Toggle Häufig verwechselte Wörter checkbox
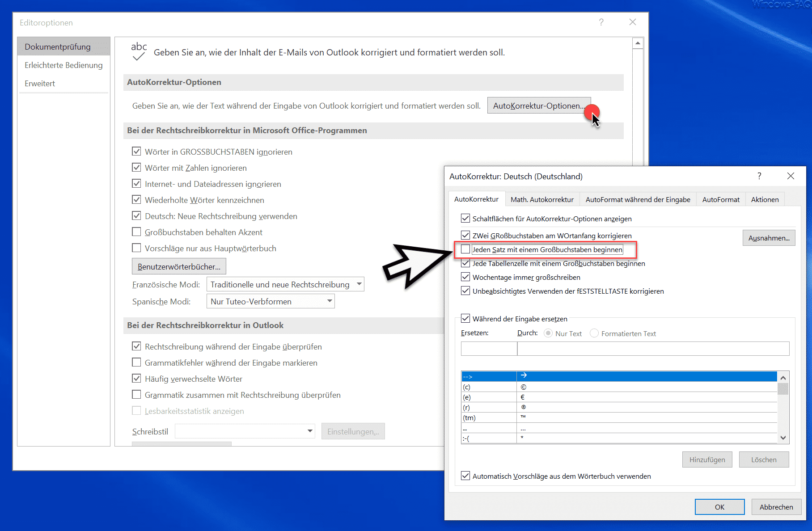 point(136,379)
